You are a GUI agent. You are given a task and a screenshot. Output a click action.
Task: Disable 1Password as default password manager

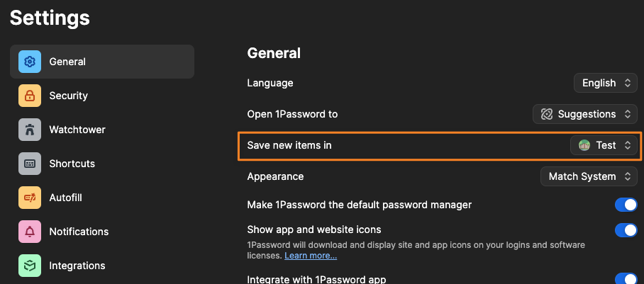626,205
